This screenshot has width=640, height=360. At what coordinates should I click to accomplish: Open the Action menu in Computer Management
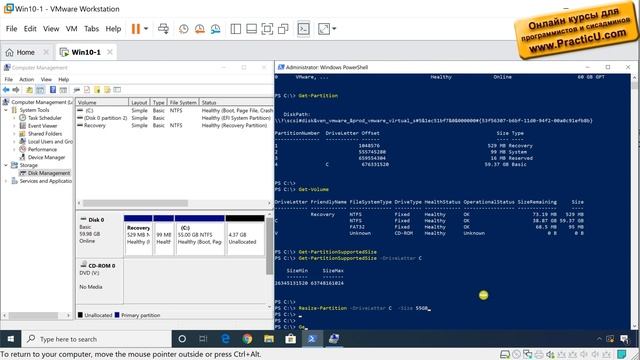pyautogui.click(x=27, y=79)
